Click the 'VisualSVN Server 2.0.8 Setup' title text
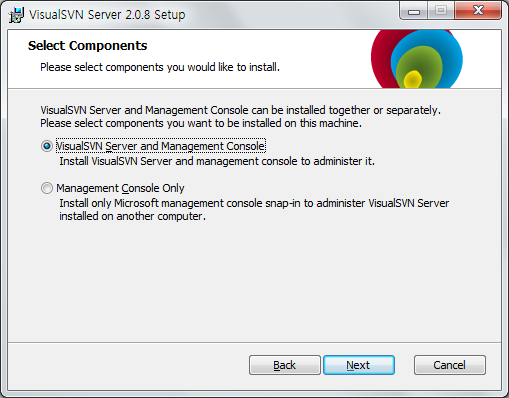 click(107, 15)
